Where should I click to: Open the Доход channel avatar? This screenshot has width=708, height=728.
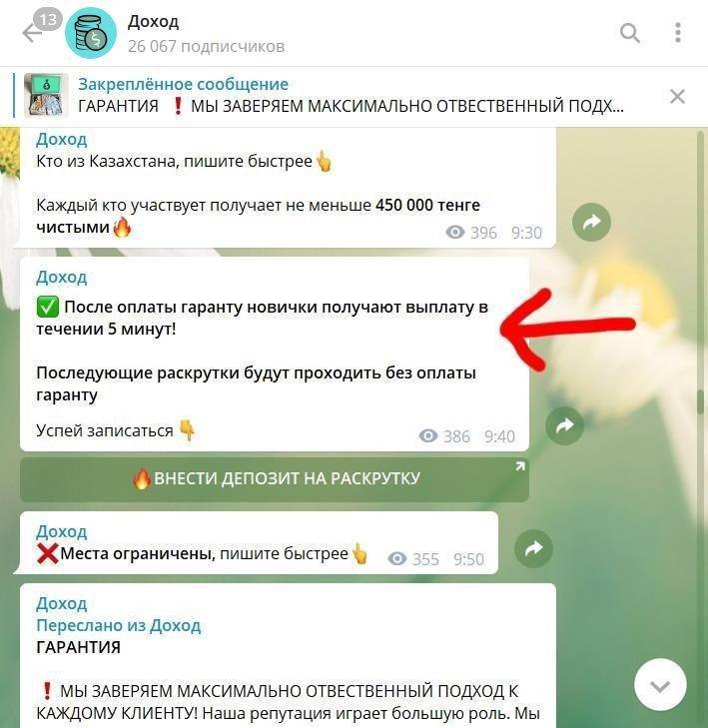[x=91, y=33]
